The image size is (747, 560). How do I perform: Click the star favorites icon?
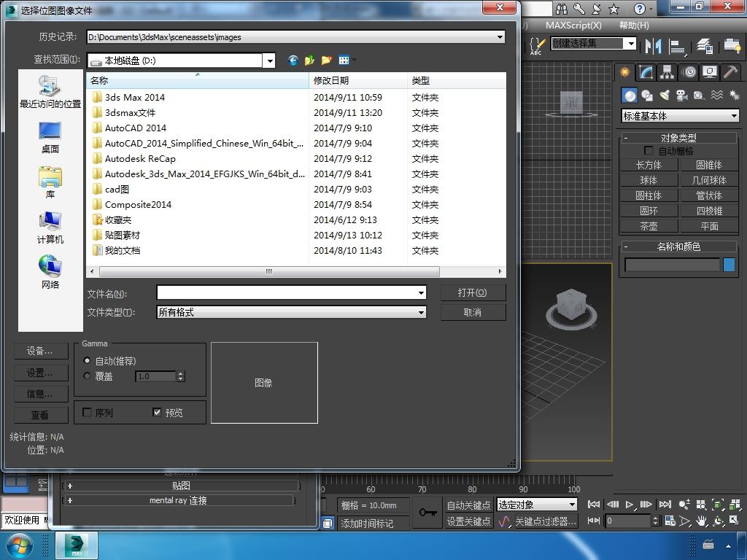614,9
